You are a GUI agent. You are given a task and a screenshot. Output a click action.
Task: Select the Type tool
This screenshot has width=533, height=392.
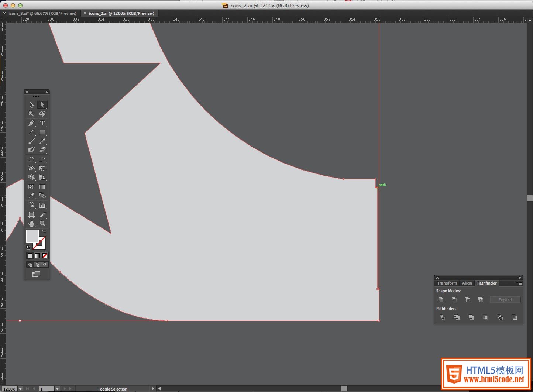[x=42, y=123]
